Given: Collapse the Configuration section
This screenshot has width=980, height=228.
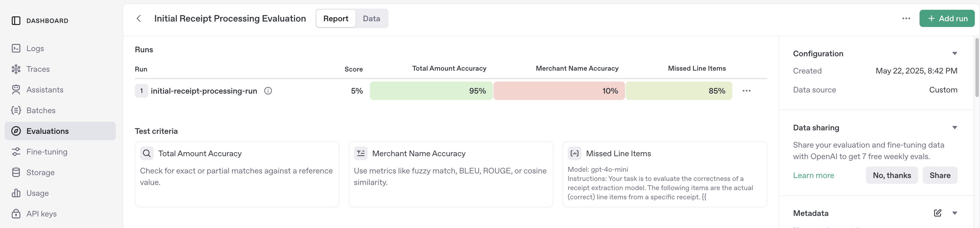Looking at the screenshot, I should (955, 53).
